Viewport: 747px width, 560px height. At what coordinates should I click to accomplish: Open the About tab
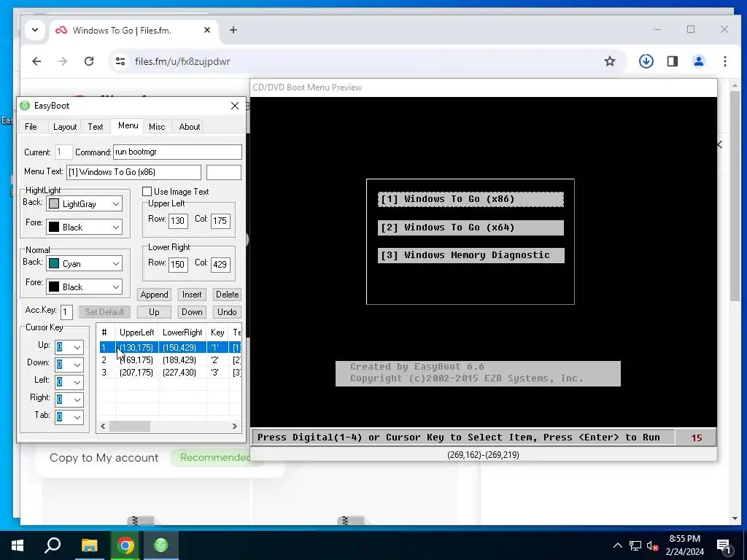(189, 127)
